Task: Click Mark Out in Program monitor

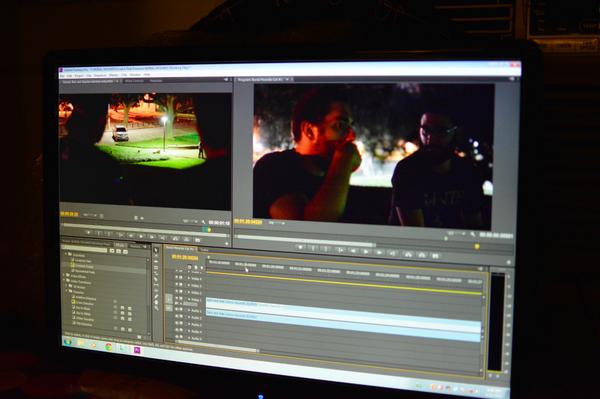Action: [326, 249]
